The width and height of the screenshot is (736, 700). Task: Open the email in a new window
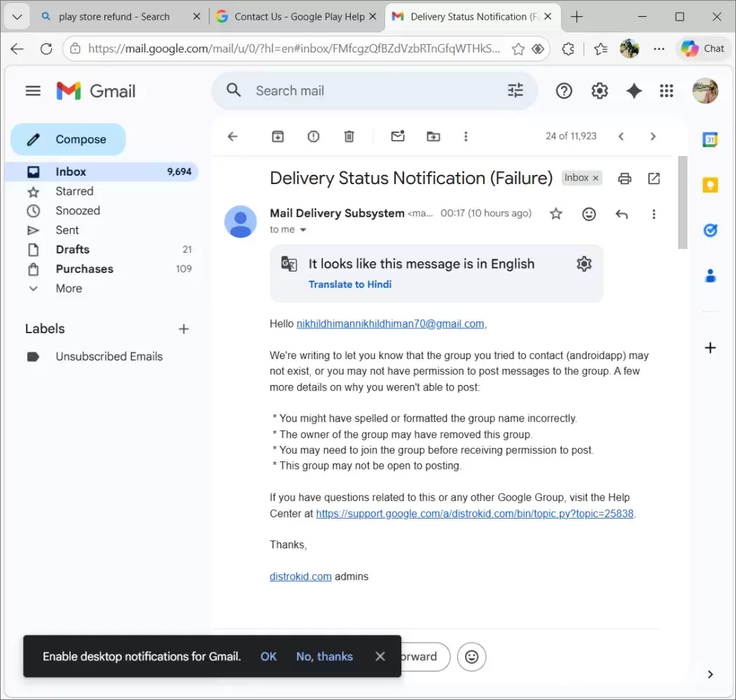click(654, 178)
